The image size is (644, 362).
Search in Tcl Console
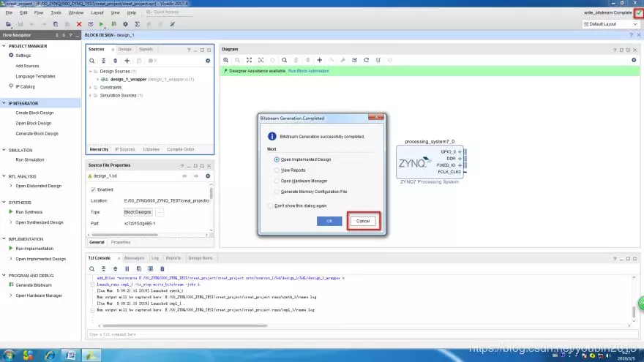tap(92, 269)
